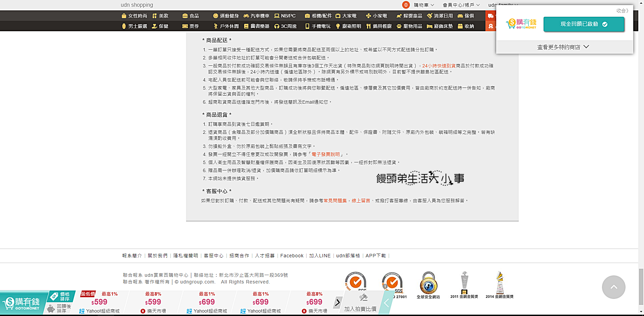Open the 常見問題集 link
Image resolution: width=644 pixels, height=316 pixels.
point(335,201)
